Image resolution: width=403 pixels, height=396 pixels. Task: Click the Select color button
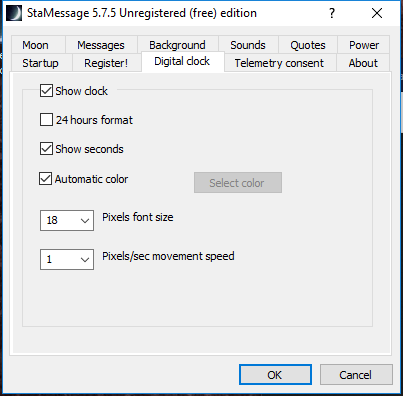click(238, 183)
